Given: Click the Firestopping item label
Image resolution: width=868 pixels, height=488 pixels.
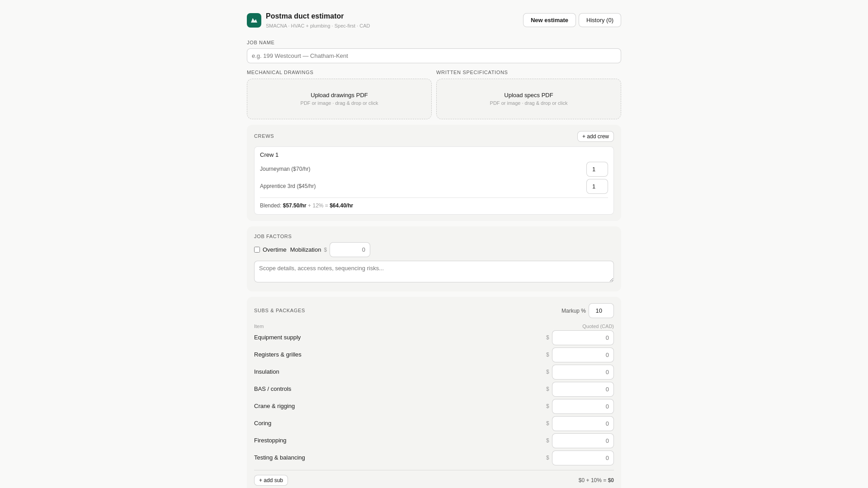Looking at the screenshot, I should [x=270, y=441].
